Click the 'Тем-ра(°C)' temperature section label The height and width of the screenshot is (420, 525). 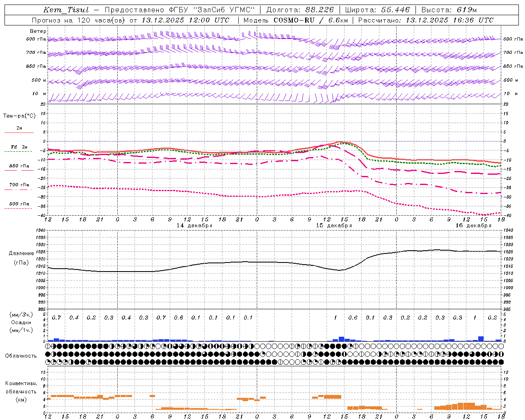[x=19, y=116]
